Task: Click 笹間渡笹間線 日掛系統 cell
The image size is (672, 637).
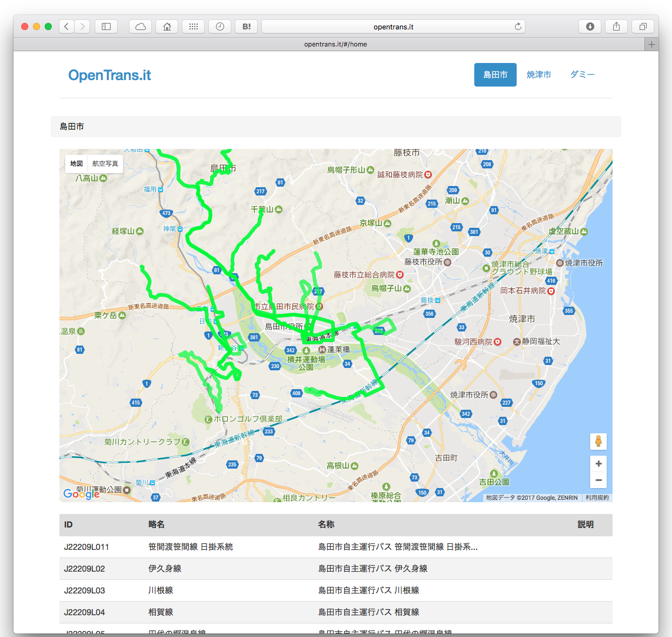Action: 191,547
